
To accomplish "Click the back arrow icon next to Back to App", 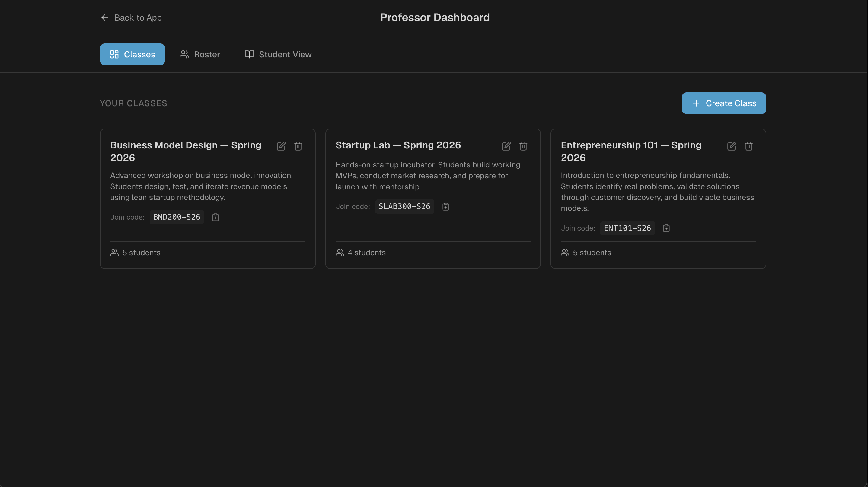I will click(x=104, y=18).
